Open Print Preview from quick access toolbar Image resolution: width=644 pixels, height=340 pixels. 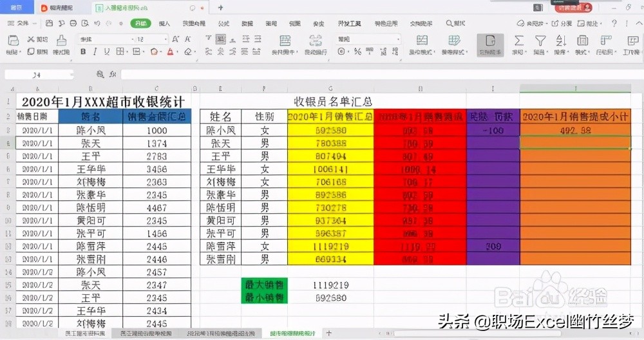click(x=85, y=23)
